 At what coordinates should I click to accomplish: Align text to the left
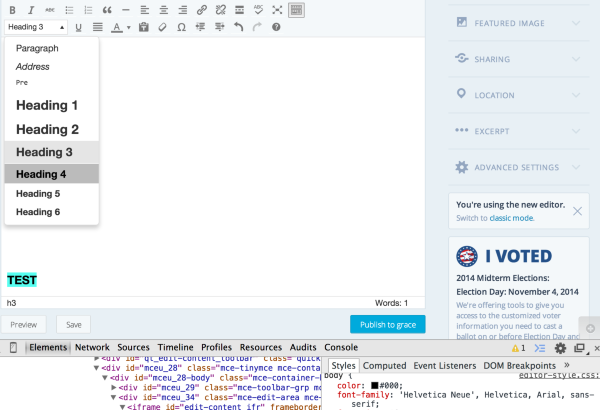click(145, 10)
